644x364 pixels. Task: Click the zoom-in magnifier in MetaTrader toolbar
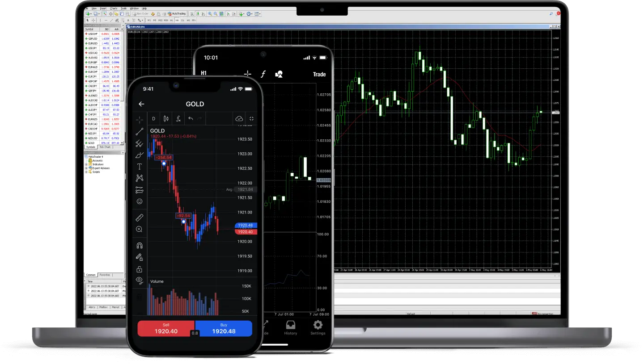pos(210,13)
